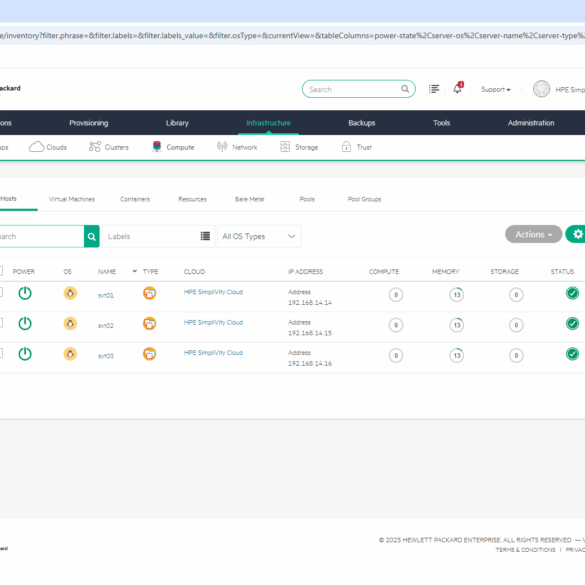Open Trust via lock icon
585x585 pixels.
pyautogui.click(x=346, y=147)
